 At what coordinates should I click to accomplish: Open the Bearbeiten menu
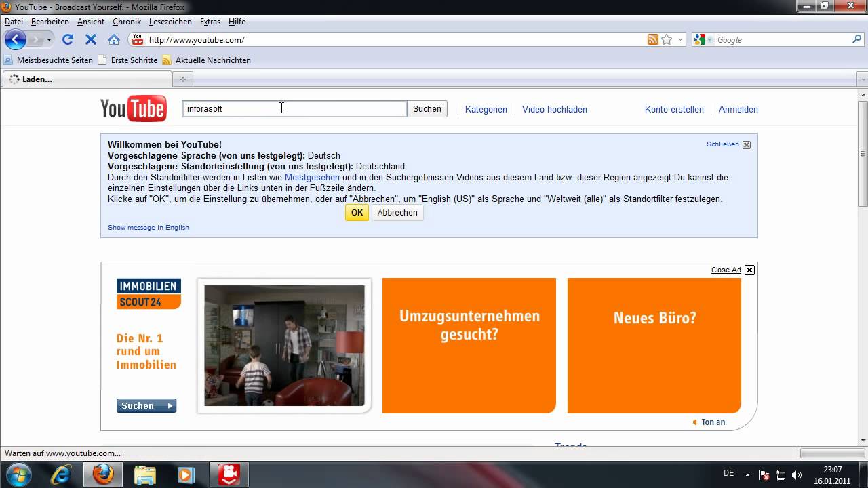tap(50, 22)
